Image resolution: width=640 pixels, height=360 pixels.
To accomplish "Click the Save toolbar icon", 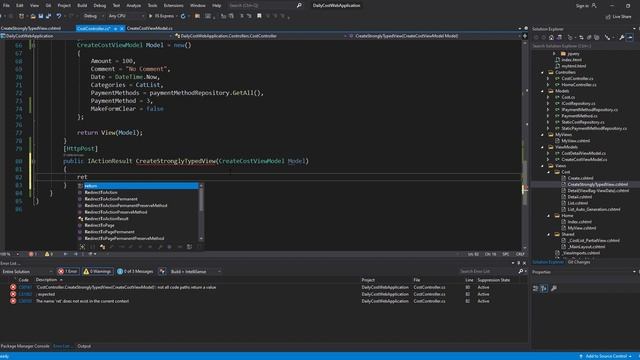I will click(41, 16).
